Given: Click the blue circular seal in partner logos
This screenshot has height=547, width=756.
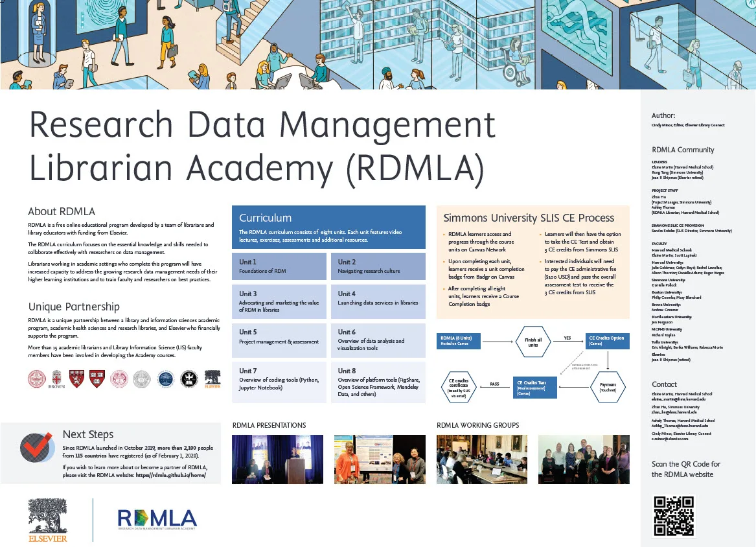Looking at the screenshot, I should point(166,379).
